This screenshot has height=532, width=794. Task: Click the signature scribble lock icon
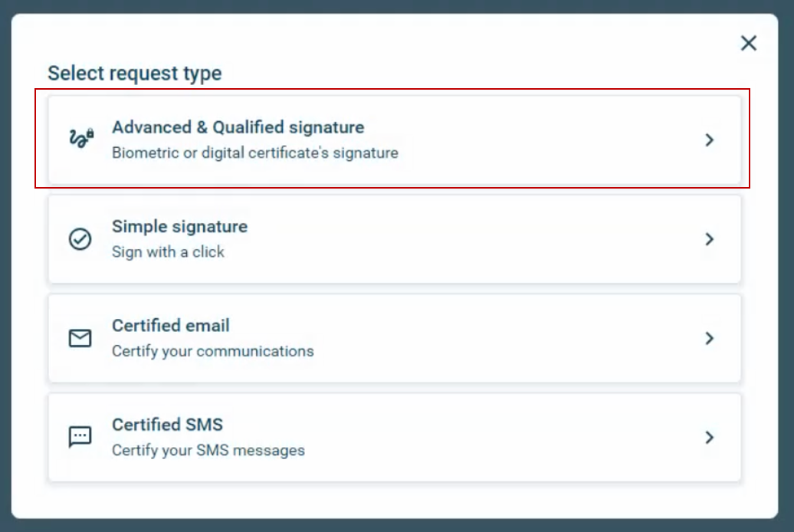(80, 139)
